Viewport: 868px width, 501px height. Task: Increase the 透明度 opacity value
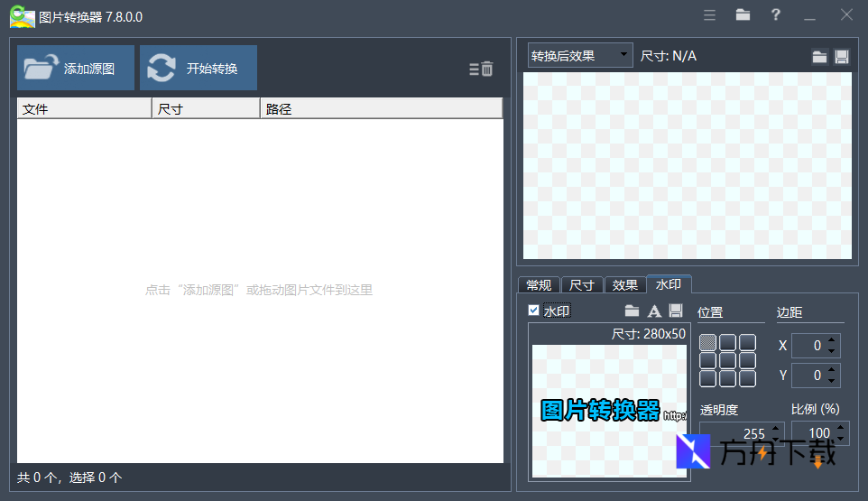(776, 427)
